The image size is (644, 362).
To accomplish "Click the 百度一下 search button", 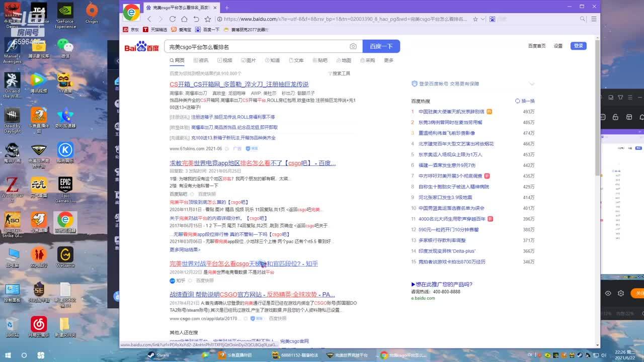I will click(x=381, y=46).
